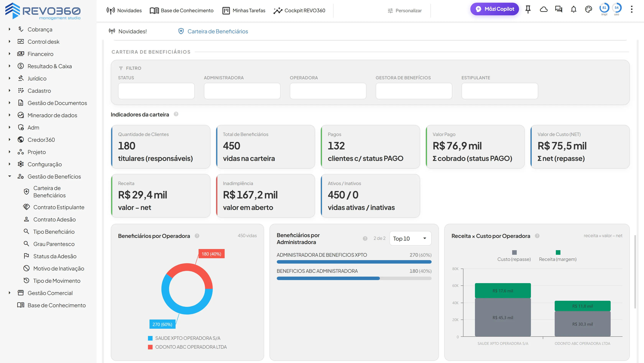Click ADMINISTRADORA DE BENEFICIOS XPTO progress bar

pos(354,262)
